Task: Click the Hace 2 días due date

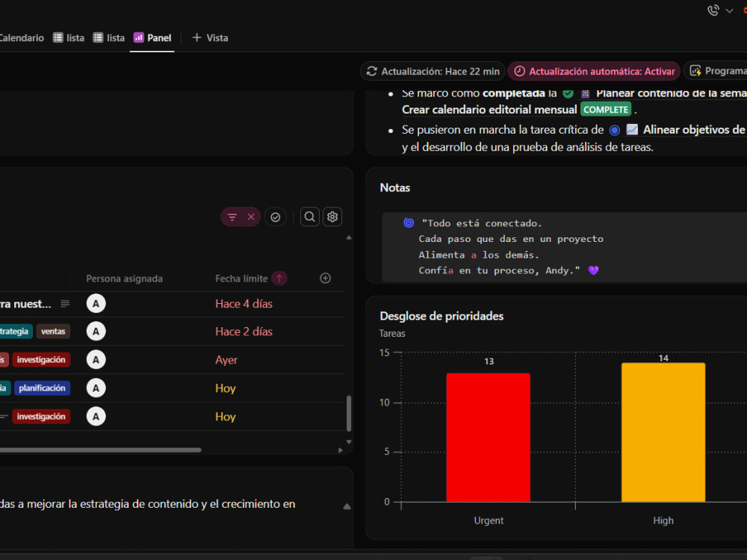Action: [x=244, y=332]
